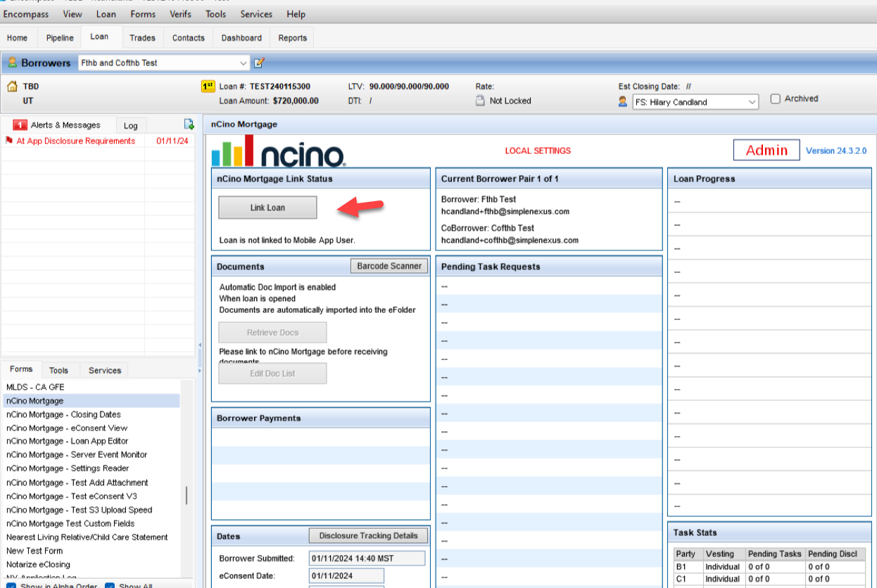Click the person icon beside FS dropdown

click(x=622, y=101)
